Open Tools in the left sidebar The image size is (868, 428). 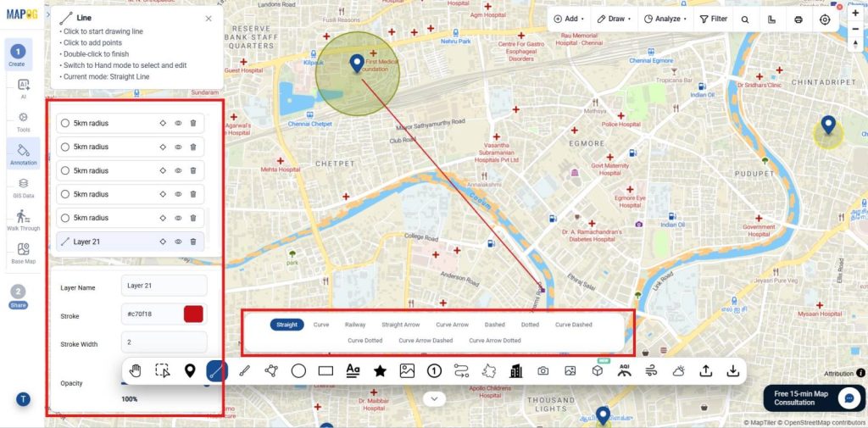pos(23,122)
